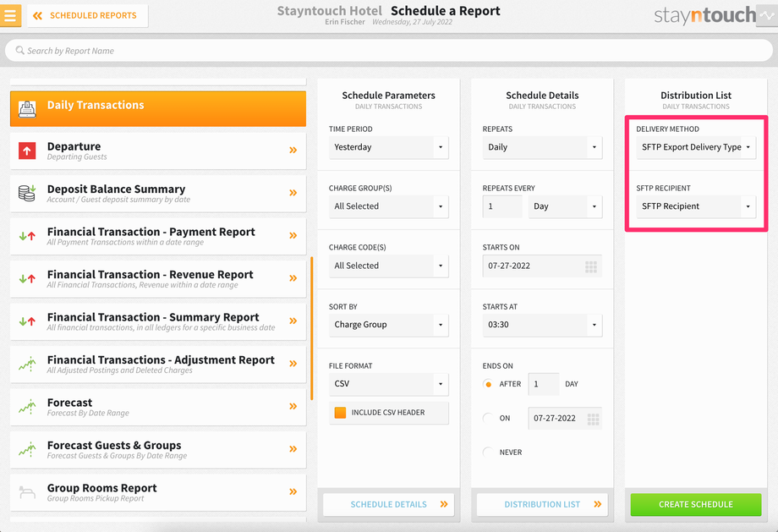
Task: Open Financial Transaction Payment Report chevron
Action: [x=293, y=235]
